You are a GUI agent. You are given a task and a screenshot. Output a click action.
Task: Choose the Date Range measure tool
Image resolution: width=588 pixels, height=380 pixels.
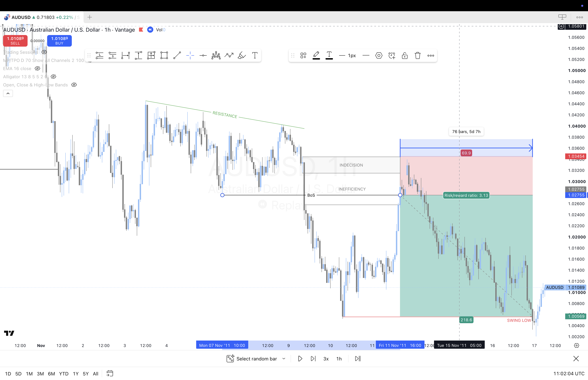click(x=125, y=55)
